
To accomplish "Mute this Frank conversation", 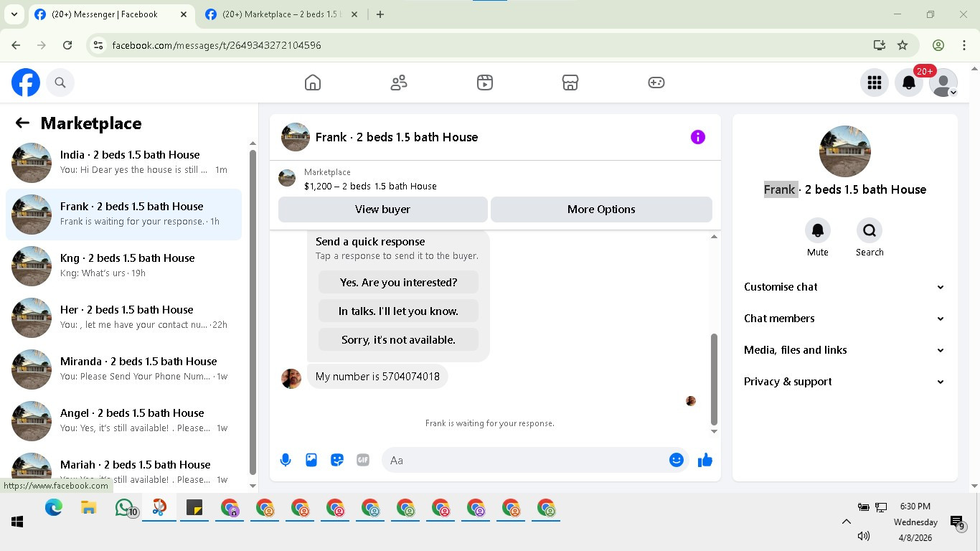I will [x=818, y=230].
